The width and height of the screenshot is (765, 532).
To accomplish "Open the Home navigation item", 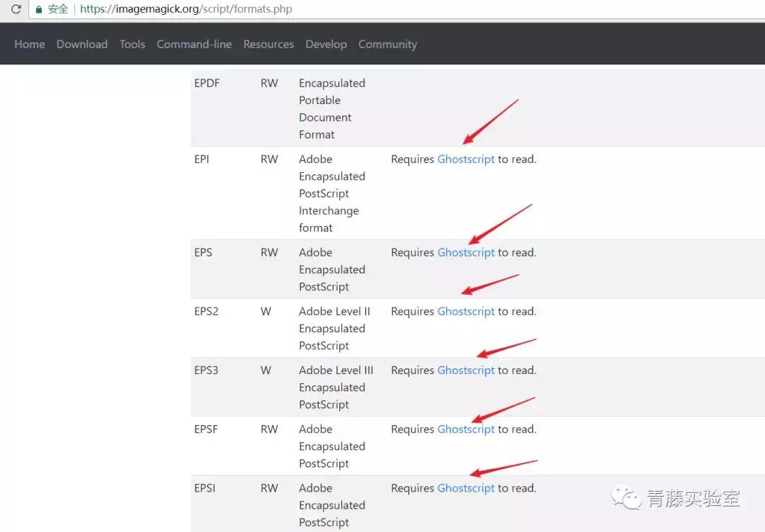I will pos(30,44).
